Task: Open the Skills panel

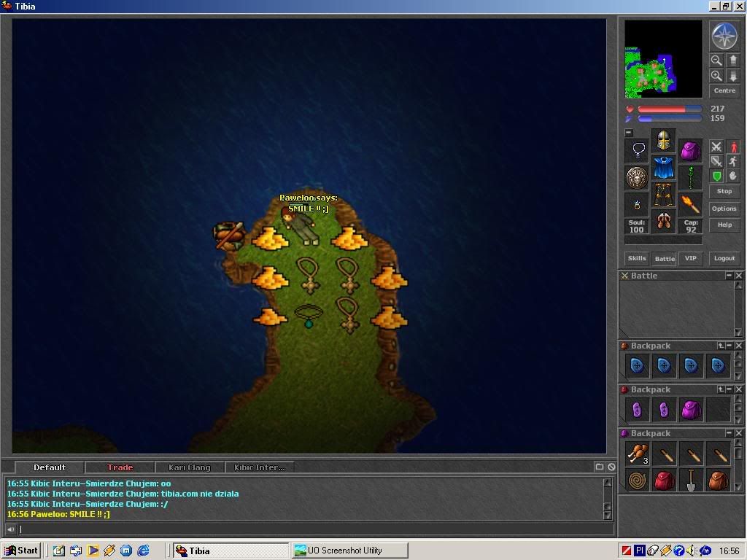Action: point(637,258)
